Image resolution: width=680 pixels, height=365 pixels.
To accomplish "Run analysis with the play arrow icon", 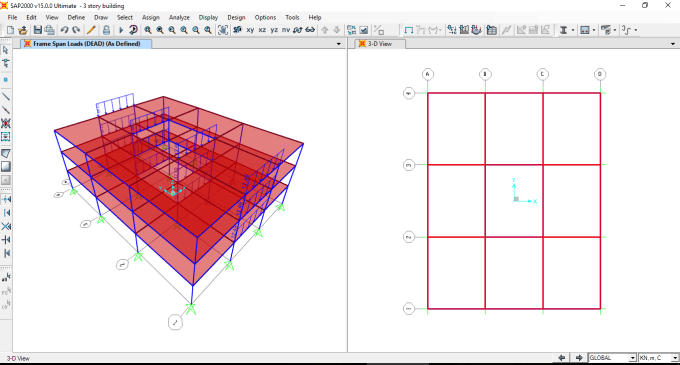I will click(121, 30).
